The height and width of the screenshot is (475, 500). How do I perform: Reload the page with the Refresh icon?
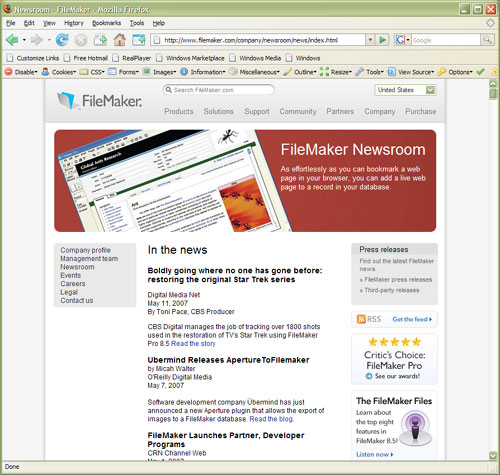pos(62,40)
